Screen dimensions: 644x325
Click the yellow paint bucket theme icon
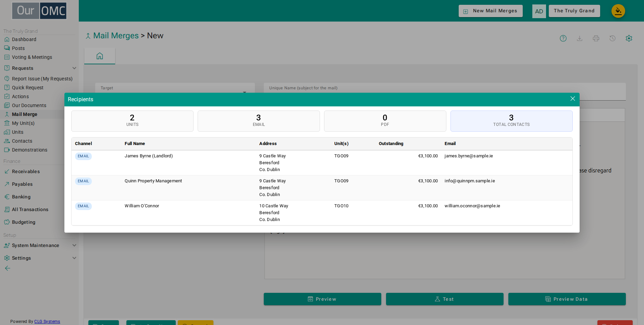(x=618, y=11)
